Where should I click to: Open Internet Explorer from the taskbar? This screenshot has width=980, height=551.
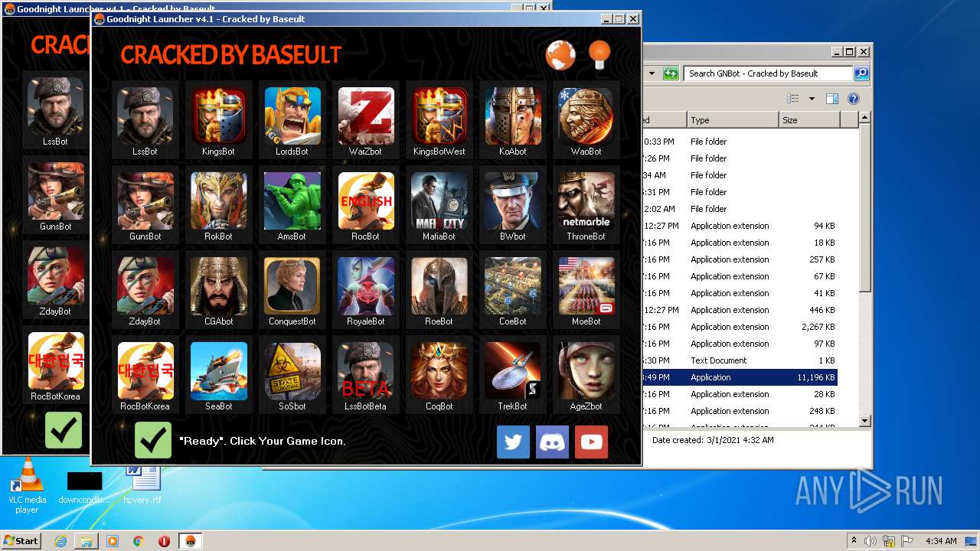pos(61,541)
